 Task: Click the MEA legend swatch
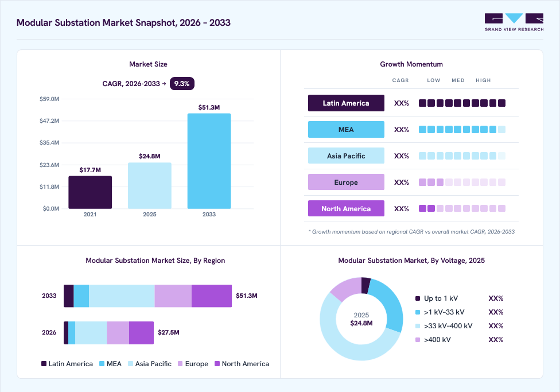[x=102, y=364]
